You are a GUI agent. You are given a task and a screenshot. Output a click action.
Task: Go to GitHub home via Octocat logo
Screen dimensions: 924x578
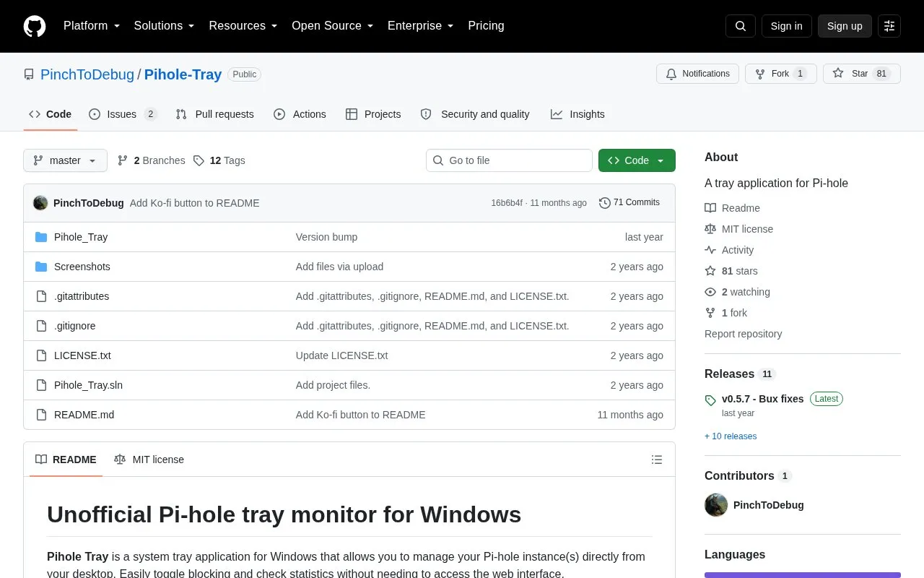coord(35,26)
